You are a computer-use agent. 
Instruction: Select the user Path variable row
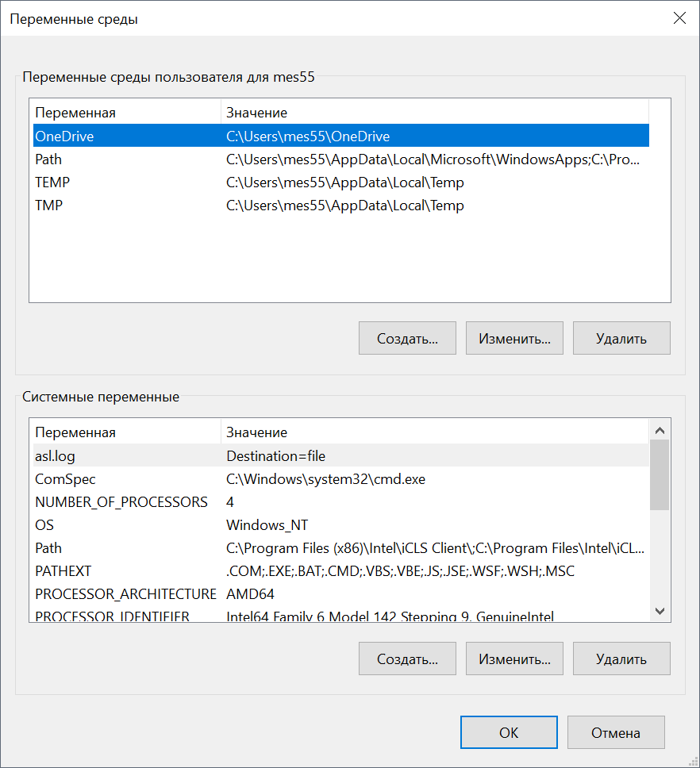coord(48,159)
